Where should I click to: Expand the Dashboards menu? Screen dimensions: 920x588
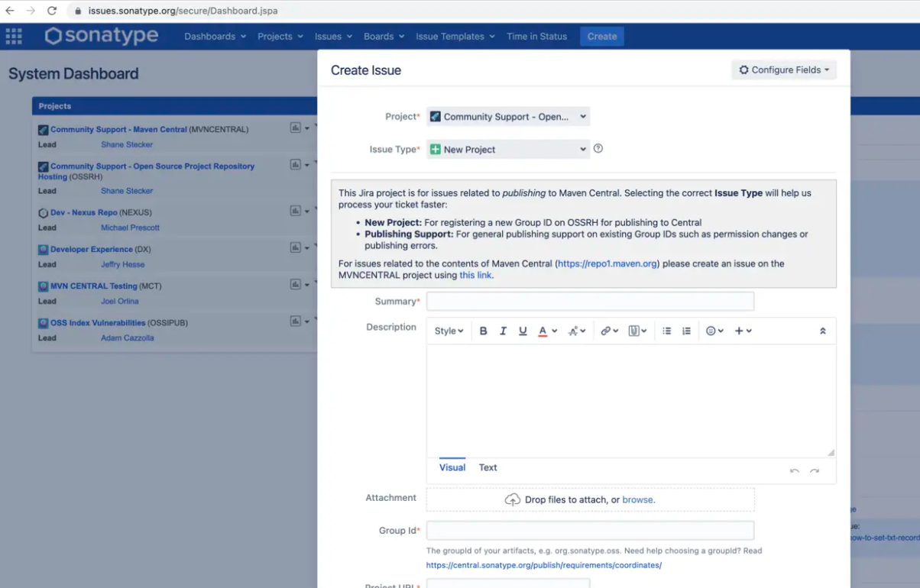[x=215, y=36]
